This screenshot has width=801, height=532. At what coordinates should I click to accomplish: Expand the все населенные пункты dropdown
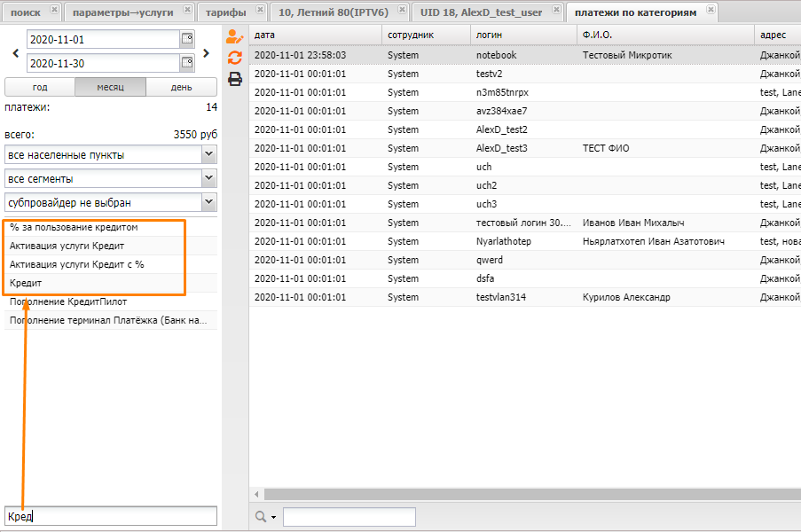pos(208,154)
